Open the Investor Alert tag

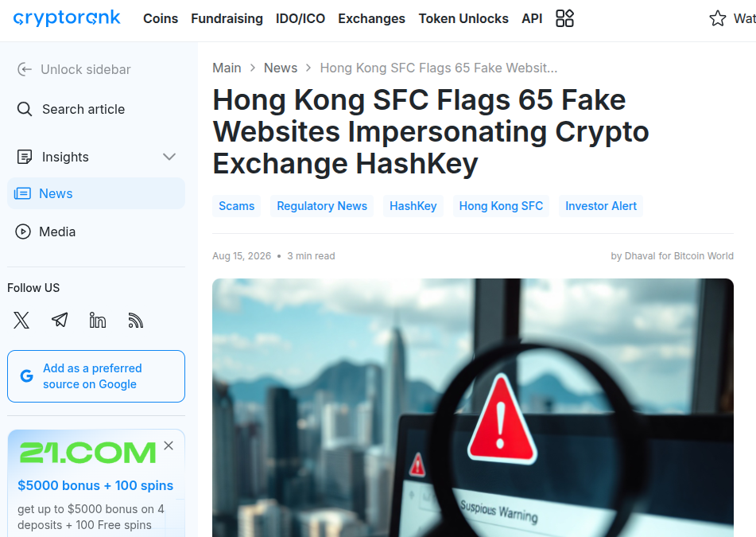coord(601,206)
